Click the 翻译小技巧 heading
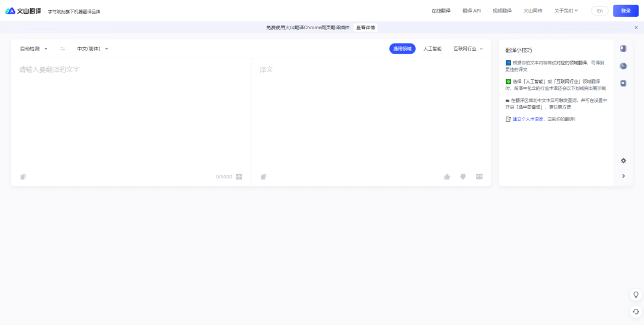 coord(519,50)
